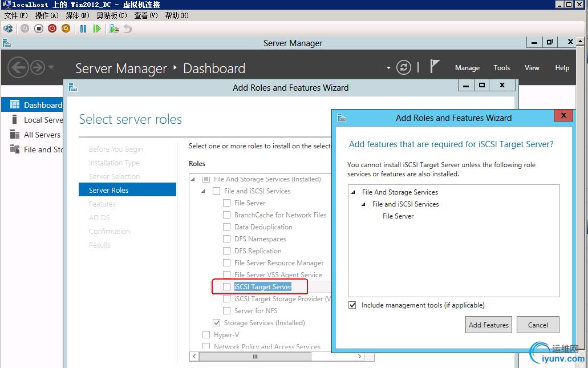Collapse File And Storage Services in Roles list
This screenshot has height=368, width=588.
(193, 179)
